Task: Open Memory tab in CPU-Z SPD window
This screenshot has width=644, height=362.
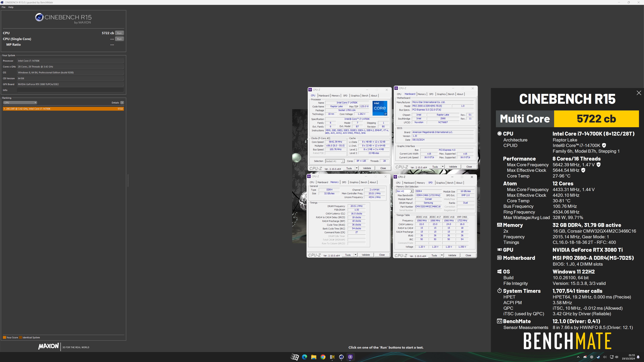Action: point(421,183)
